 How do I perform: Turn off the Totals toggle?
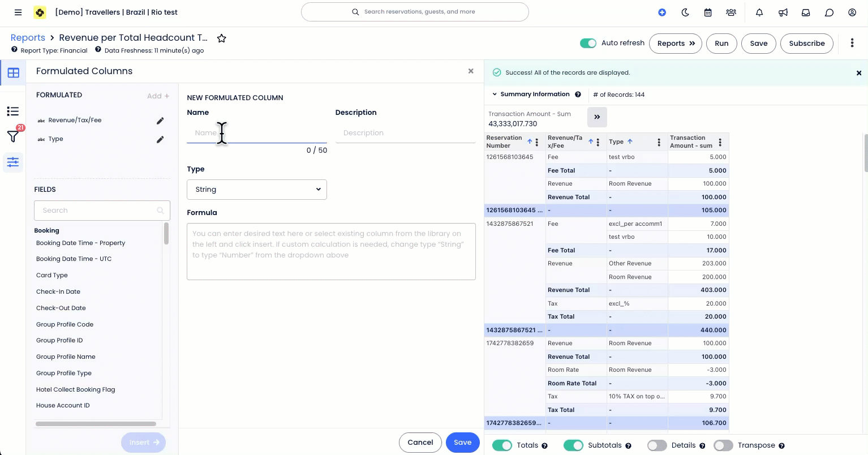pyautogui.click(x=502, y=445)
